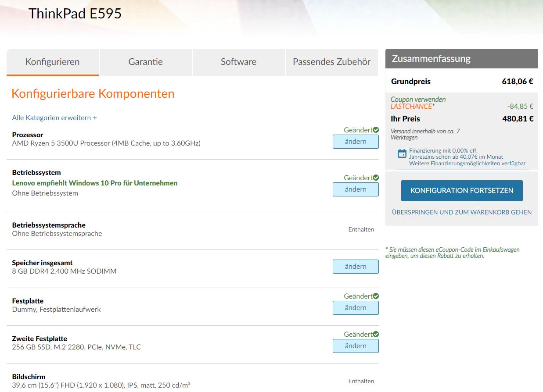Open the Passendes Zubehör tab
Viewport: 543px width, 392px height.
[x=332, y=62]
